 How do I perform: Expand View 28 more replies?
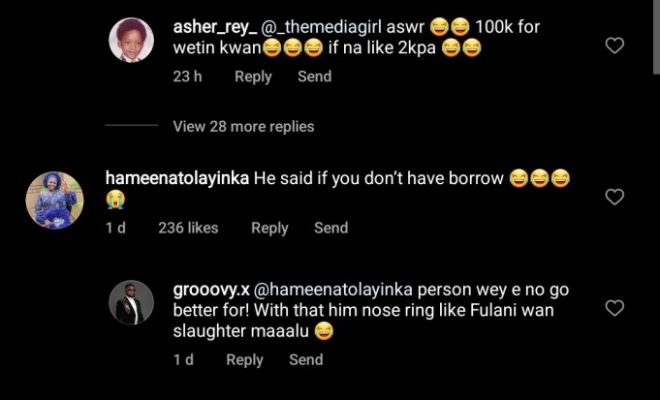coord(243,126)
